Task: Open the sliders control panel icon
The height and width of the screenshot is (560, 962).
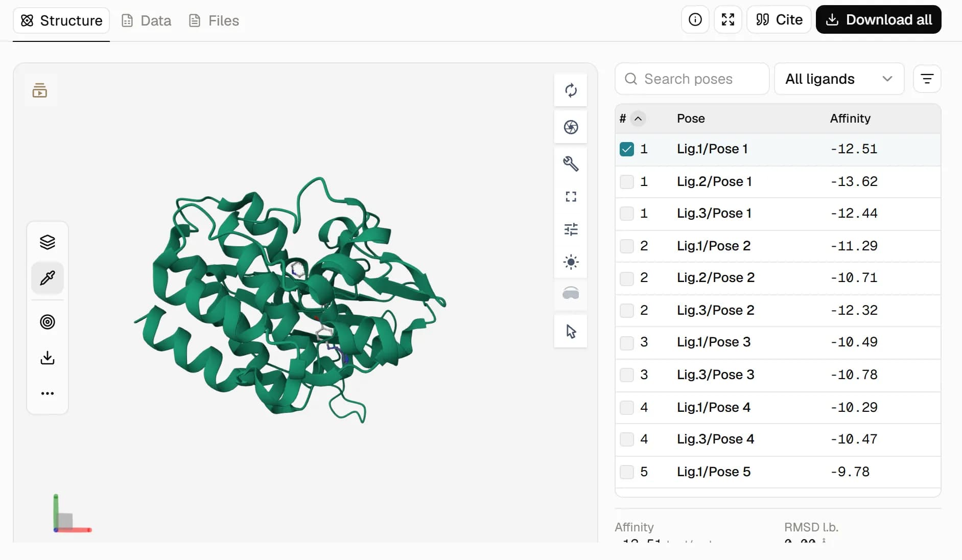Action: coord(571,229)
